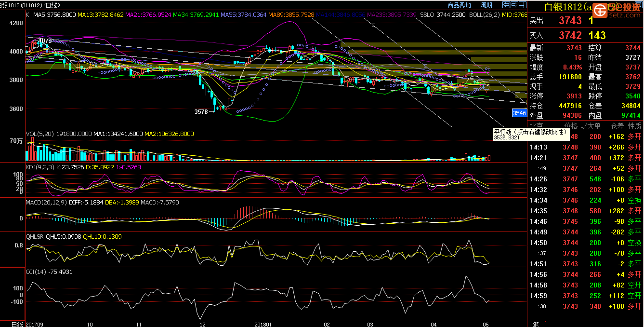Click the 结算 3744 value
Image resolution: width=644 pixels, height=327 pixels.
(633, 48)
